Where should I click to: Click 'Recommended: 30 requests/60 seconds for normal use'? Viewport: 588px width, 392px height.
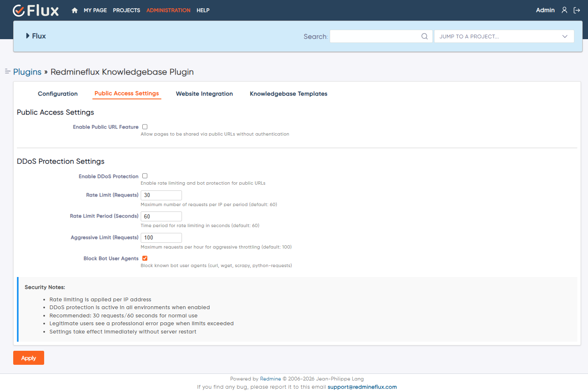(x=123, y=316)
